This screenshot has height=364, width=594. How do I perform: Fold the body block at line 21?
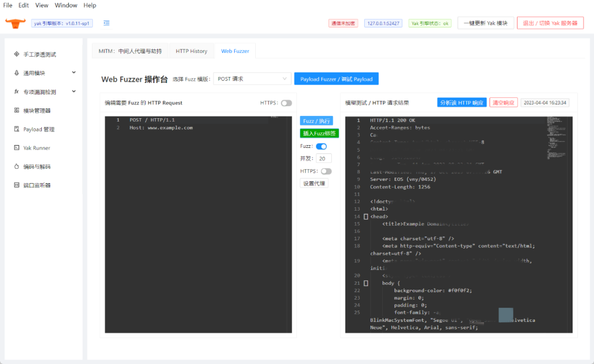pyautogui.click(x=366, y=283)
